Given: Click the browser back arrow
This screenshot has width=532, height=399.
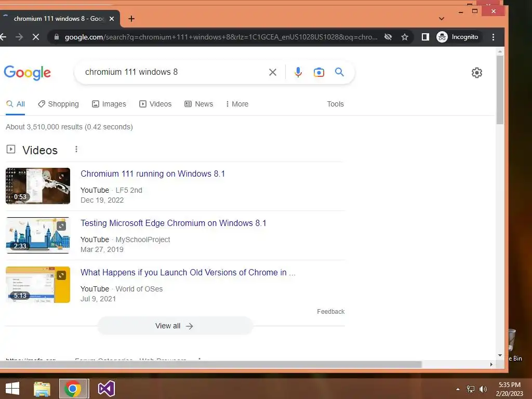Looking at the screenshot, I should (x=3, y=37).
